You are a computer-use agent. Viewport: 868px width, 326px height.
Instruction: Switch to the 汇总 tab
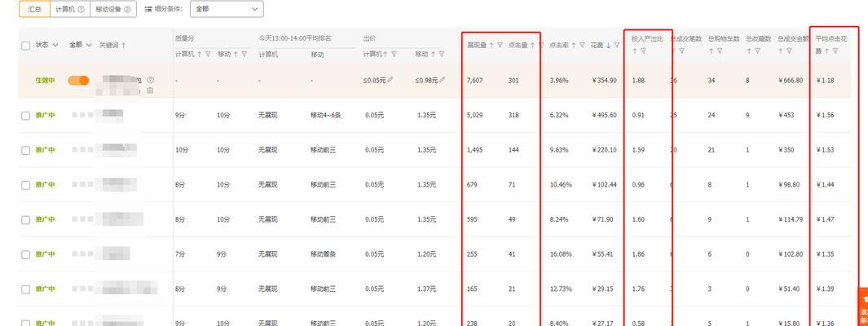(34, 9)
